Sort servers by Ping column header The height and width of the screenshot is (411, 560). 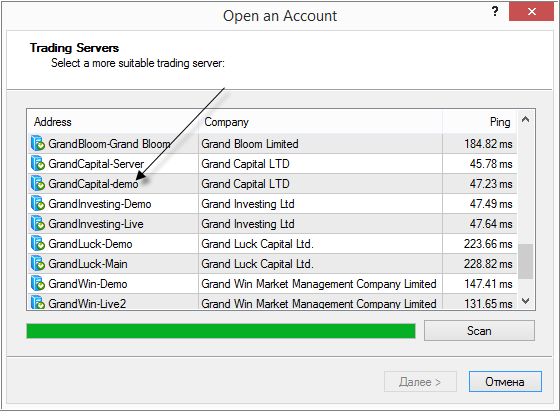[480, 122]
